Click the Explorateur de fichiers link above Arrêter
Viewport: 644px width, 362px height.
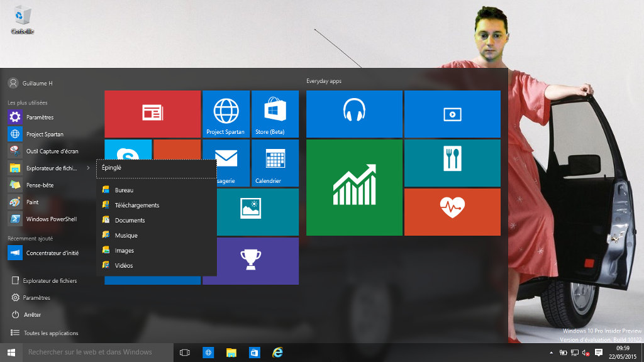45,281
